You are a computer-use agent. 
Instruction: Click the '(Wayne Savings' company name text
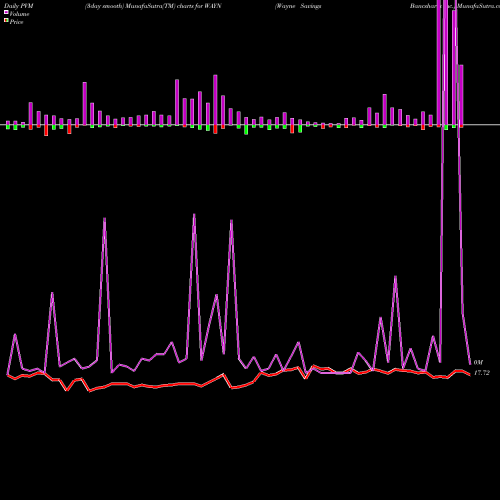click(x=298, y=6)
